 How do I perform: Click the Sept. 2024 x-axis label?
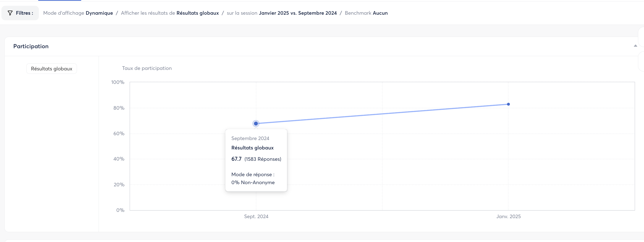coord(256,216)
